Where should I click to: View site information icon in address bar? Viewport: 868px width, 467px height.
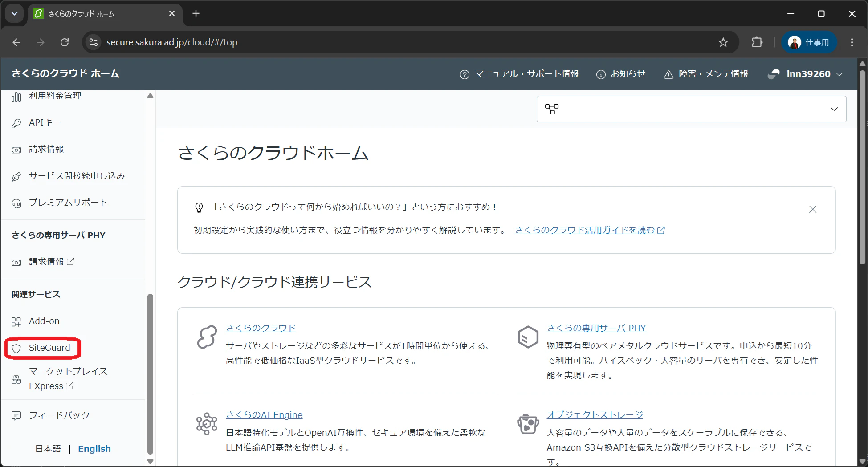click(94, 42)
